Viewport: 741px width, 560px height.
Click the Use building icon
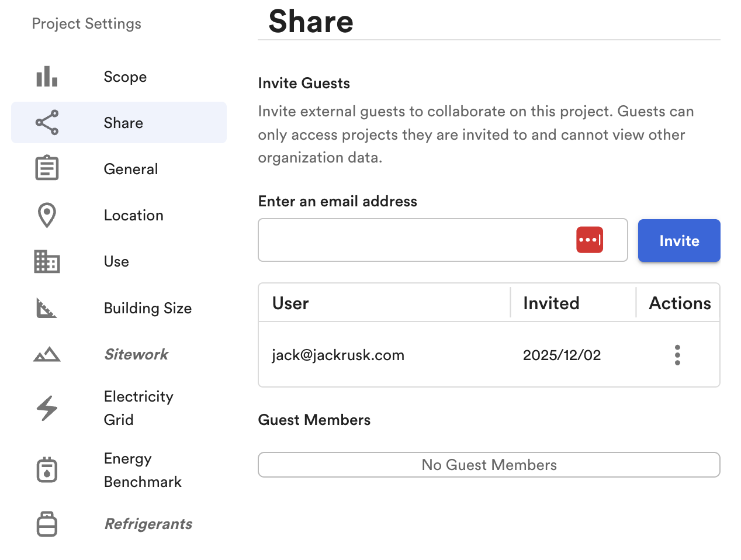click(47, 261)
